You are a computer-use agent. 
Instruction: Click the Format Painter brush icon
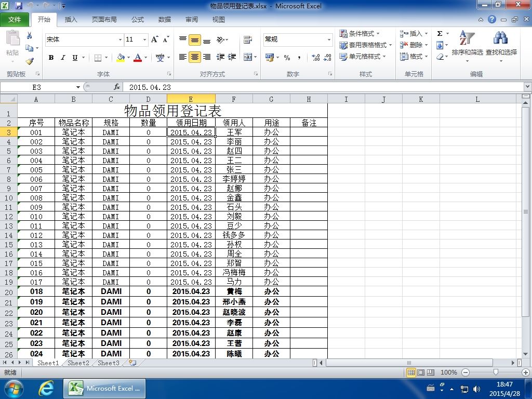pyautogui.click(x=30, y=61)
